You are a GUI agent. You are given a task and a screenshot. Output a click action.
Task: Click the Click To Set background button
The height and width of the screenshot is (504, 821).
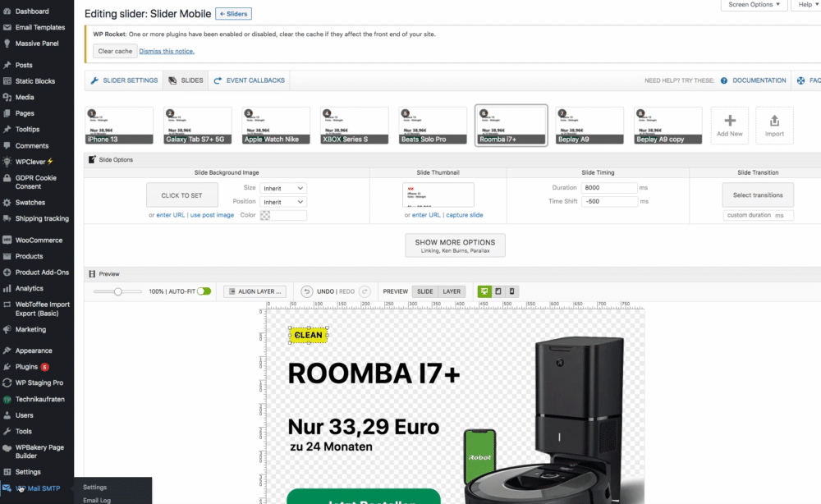(x=181, y=195)
